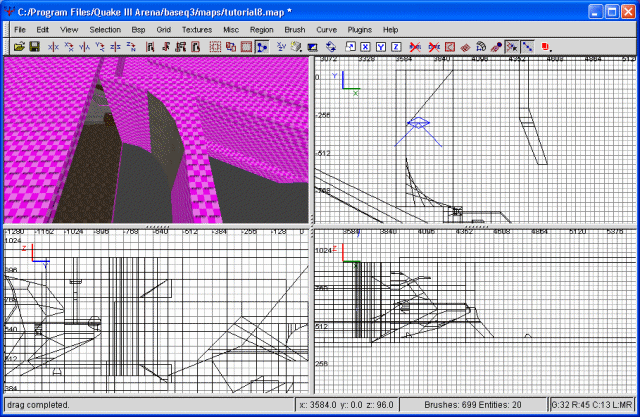Open the Brush menu
Screen dimensions: 640x417
[295, 30]
